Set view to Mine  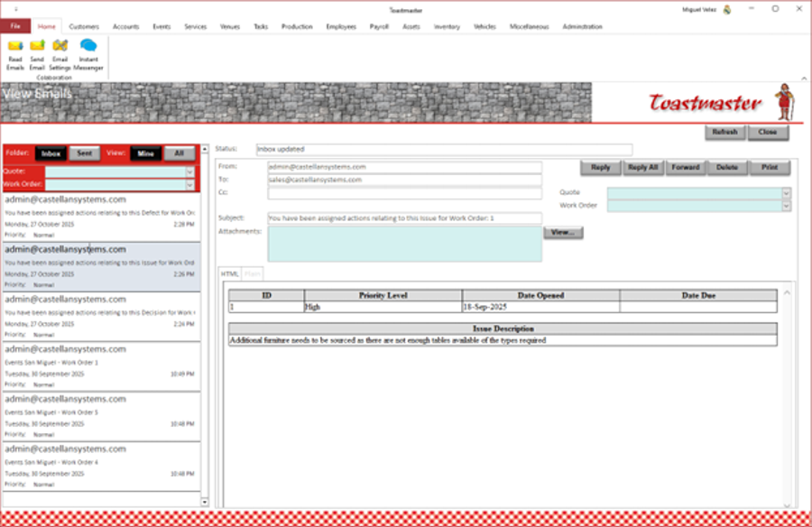pyautogui.click(x=145, y=153)
